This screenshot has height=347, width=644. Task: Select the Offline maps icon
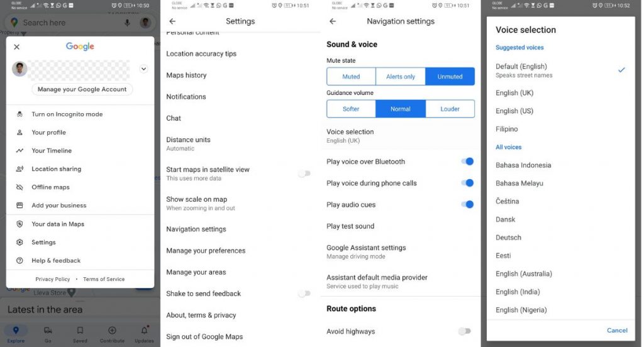[x=19, y=187]
